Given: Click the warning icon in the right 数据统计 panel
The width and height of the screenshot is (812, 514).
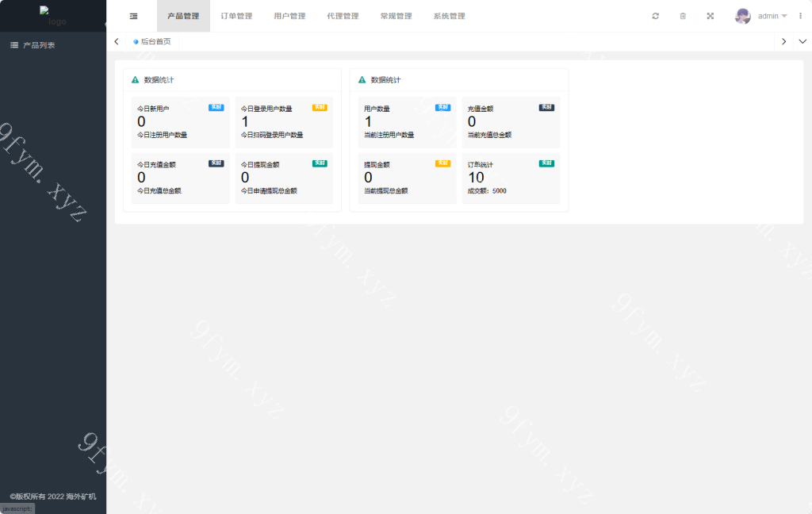Looking at the screenshot, I should point(362,80).
